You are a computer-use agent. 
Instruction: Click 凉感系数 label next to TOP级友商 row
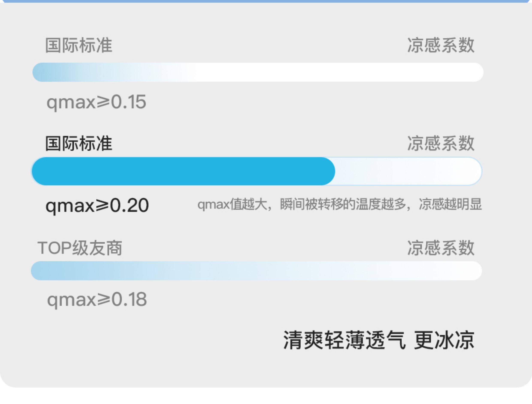click(441, 248)
